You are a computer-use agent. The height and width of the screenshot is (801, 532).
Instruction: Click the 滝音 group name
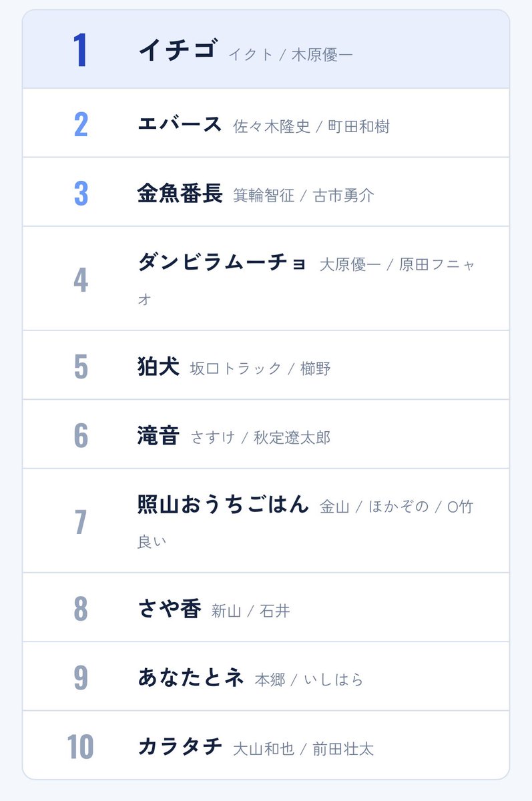click(158, 435)
